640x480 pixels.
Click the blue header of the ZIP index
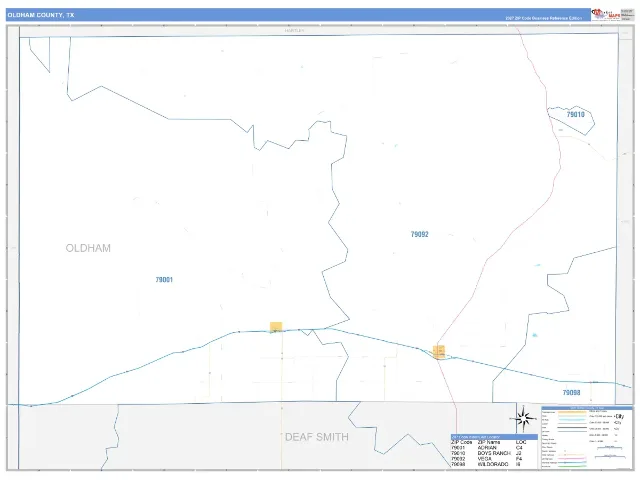point(494,437)
